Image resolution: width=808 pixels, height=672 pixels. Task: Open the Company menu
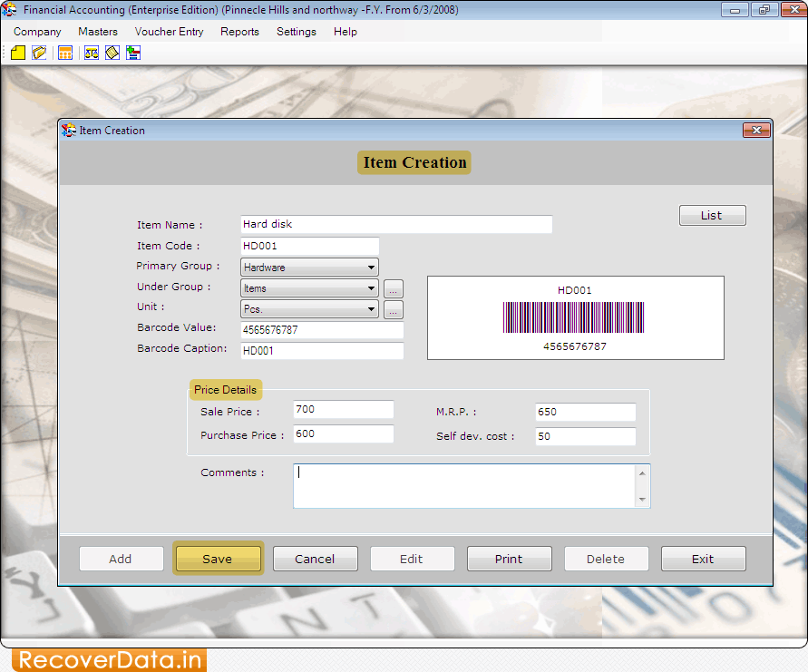(37, 32)
